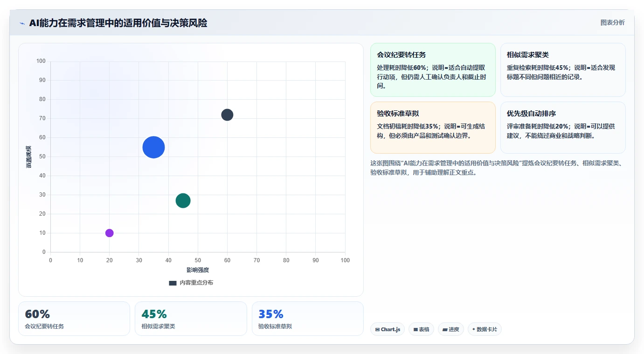Image resolution: width=644 pixels, height=354 pixels.
Task: Select the 45% 相似需求聚类 stat card
Action: (x=191, y=319)
